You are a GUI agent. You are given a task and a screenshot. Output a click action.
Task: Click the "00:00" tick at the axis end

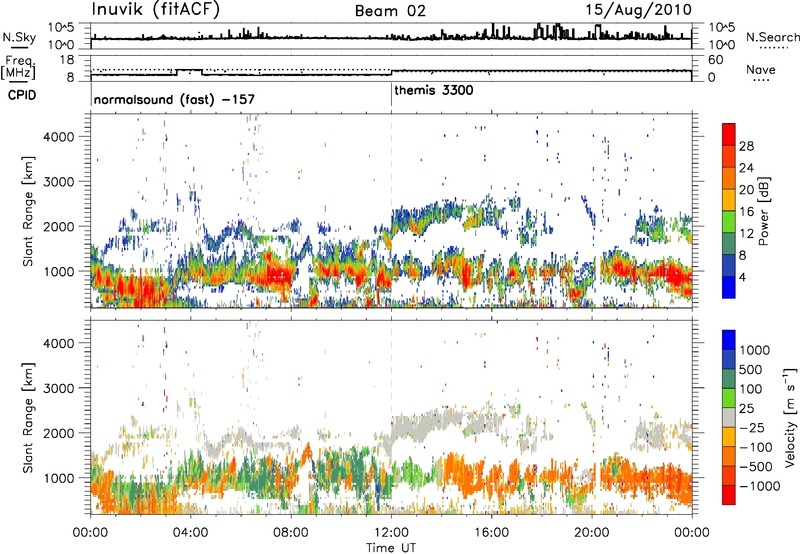691,533
